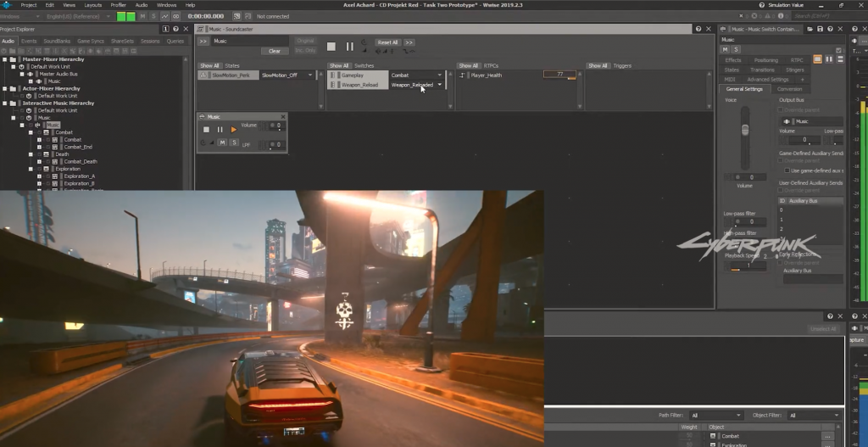Mute Music in the Property Editor
This screenshot has width=868, height=447.
[x=726, y=50]
